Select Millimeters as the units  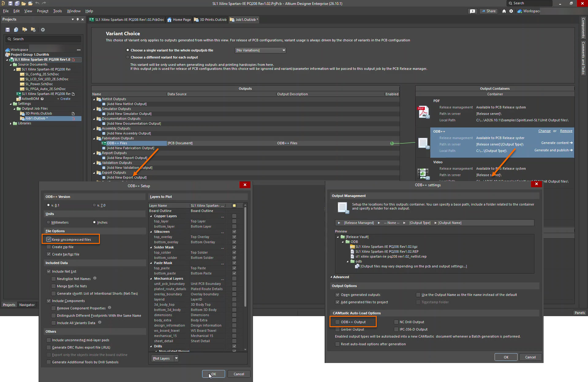coord(48,222)
